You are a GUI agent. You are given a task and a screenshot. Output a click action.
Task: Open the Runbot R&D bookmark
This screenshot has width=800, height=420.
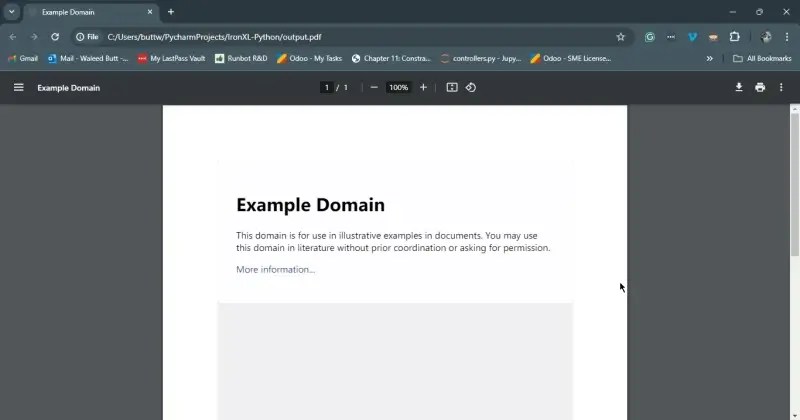pyautogui.click(x=241, y=59)
